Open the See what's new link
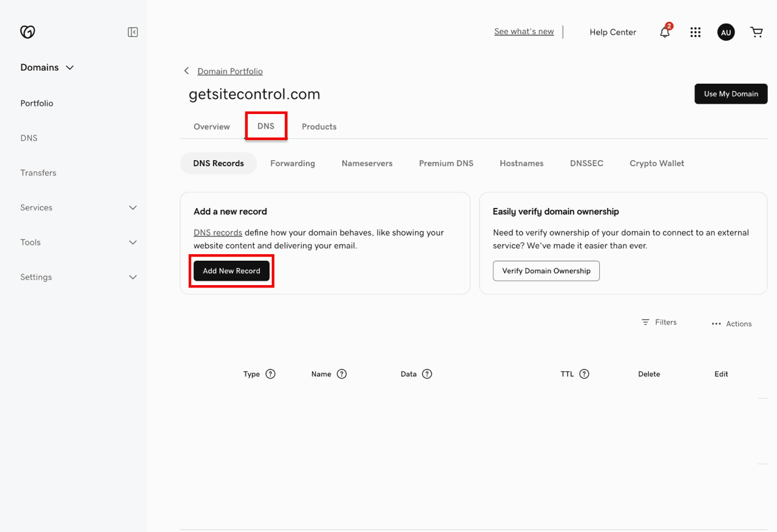 524,32
